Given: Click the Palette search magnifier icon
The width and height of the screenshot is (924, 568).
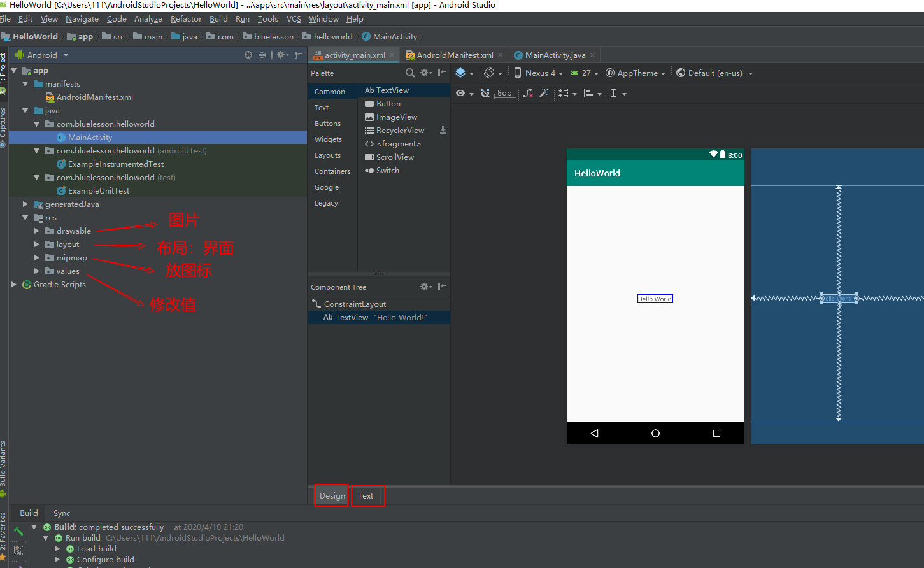Looking at the screenshot, I should 410,73.
